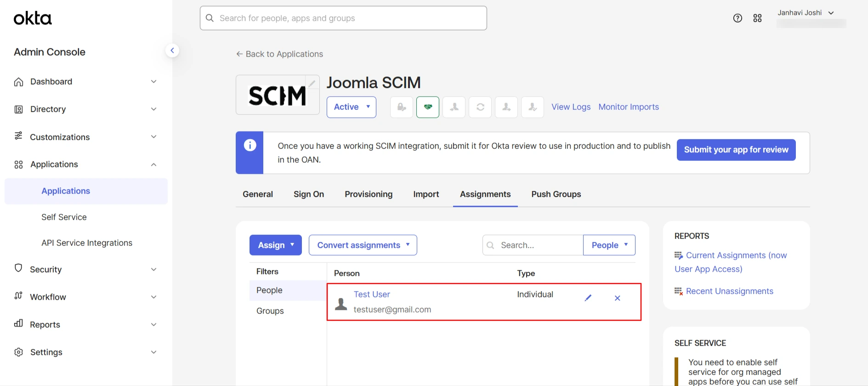Open Self Service in sidebar
868x386 pixels.
(x=64, y=217)
